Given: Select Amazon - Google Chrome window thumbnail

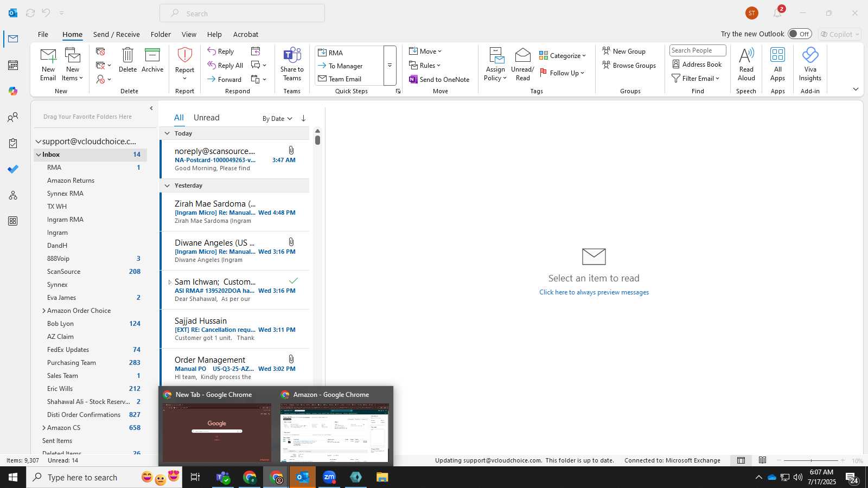Looking at the screenshot, I should click(334, 426).
